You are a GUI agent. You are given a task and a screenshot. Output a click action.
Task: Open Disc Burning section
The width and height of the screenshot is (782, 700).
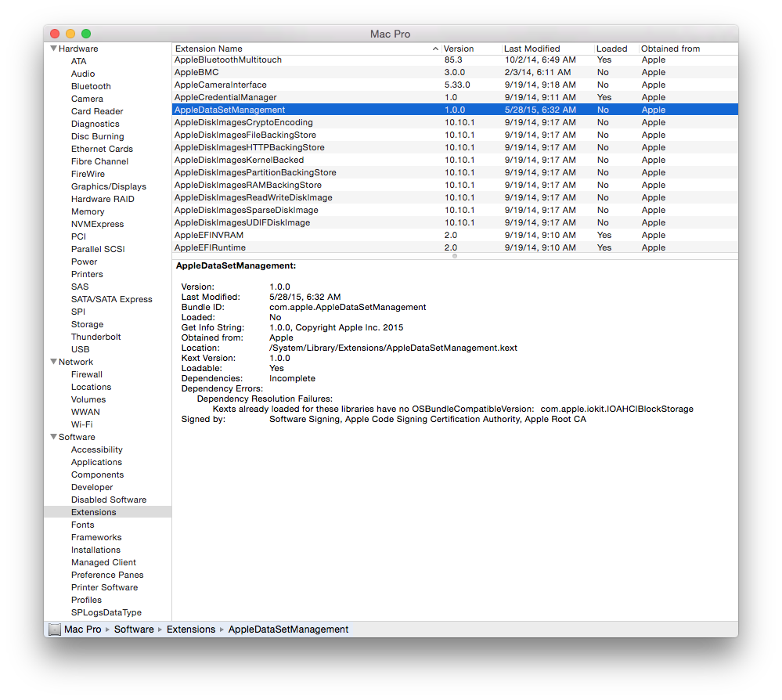point(97,136)
